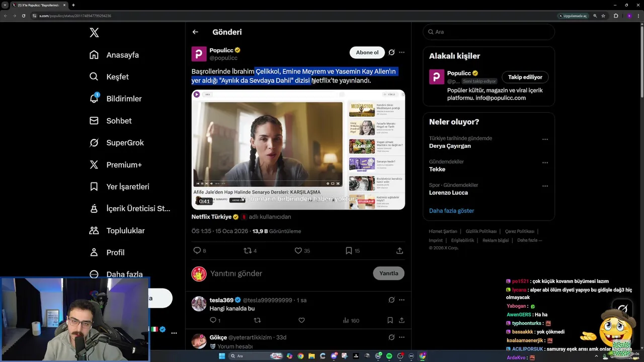The width and height of the screenshot is (644, 362).
Task: Open Premium+ from the sidebar
Action: [x=116, y=164]
